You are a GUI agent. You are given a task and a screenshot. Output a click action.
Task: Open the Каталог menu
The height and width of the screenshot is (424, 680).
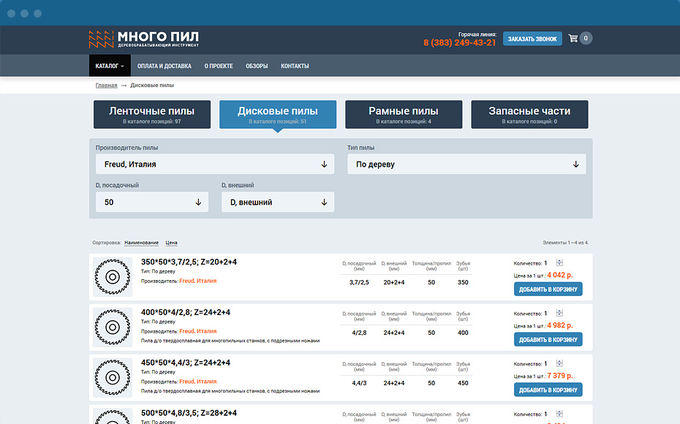(109, 66)
